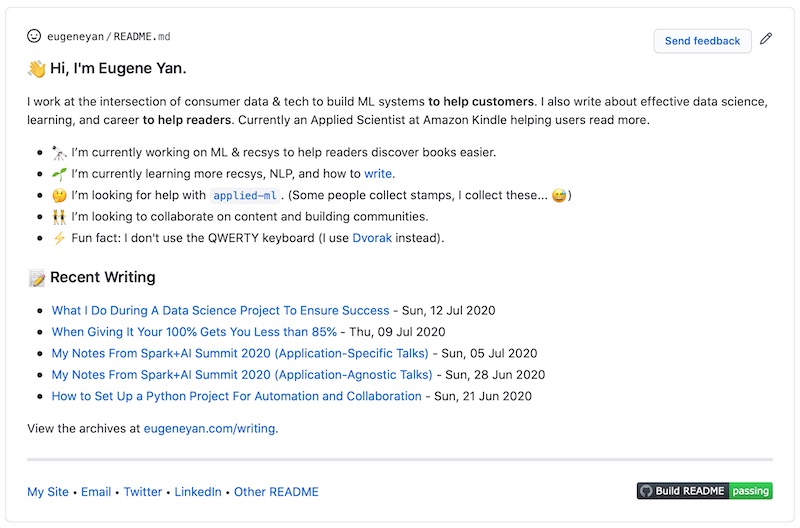The image size is (800, 528).
Task: Open the Other README footer link
Action: coord(276,492)
